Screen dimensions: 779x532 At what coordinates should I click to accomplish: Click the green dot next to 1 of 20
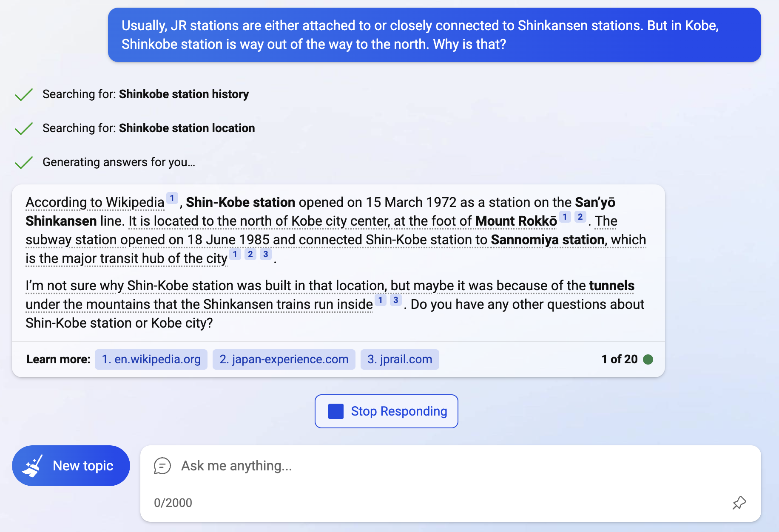648,359
